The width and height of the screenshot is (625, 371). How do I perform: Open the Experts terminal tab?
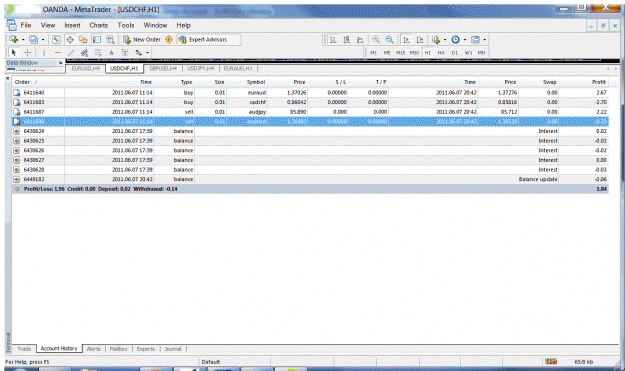pos(145,349)
